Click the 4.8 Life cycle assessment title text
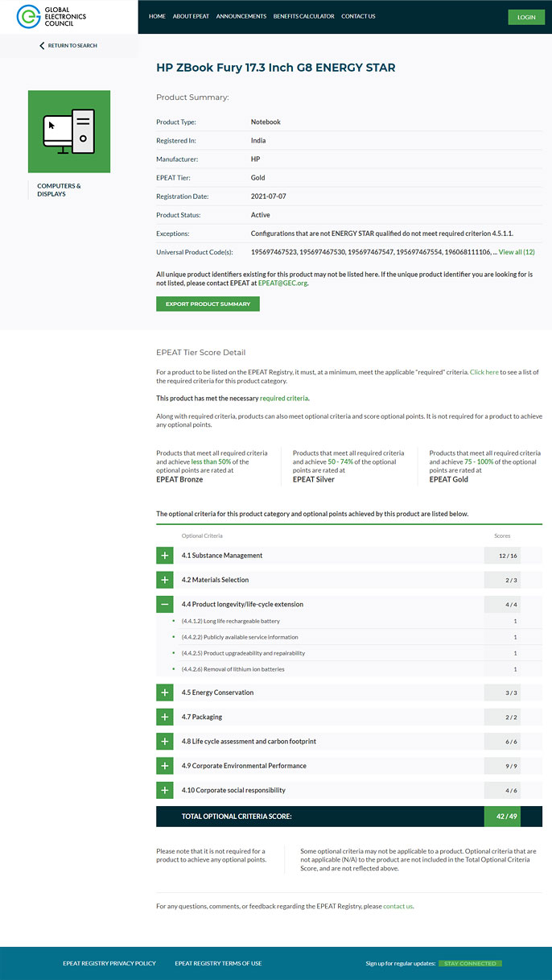The image size is (552, 980). coord(249,742)
